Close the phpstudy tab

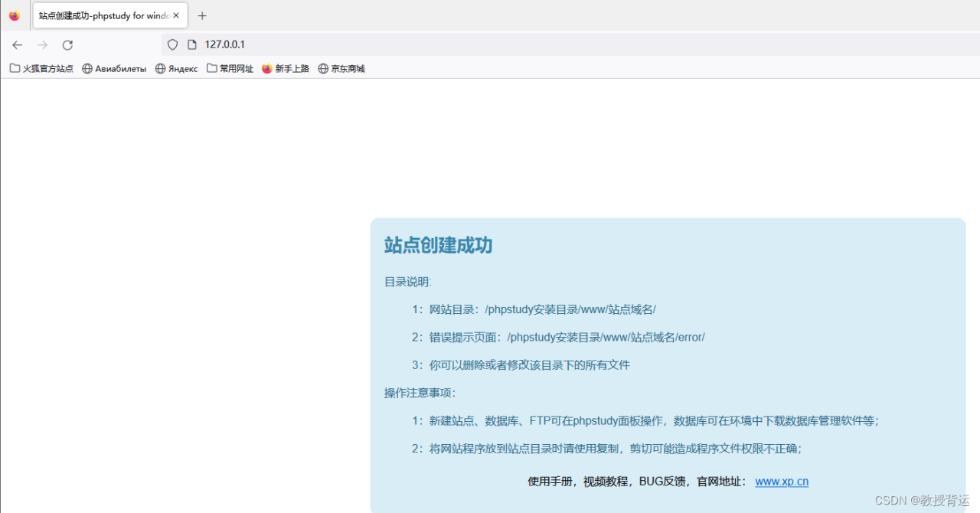pyautogui.click(x=176, y=15)
